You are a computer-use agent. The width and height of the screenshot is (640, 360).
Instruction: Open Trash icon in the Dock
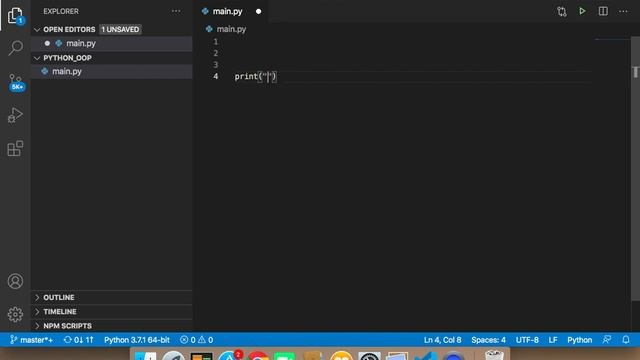494,355
